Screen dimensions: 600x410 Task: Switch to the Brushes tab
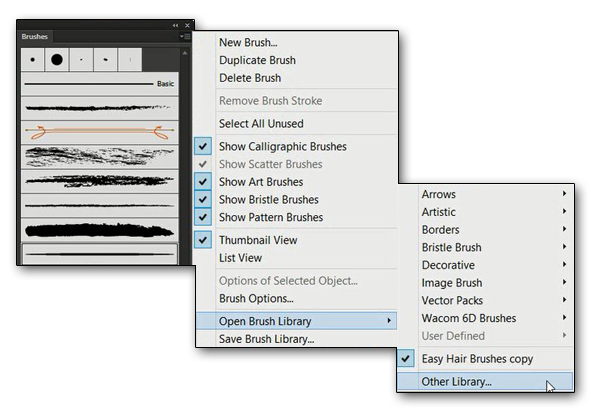tap(34, 36)
